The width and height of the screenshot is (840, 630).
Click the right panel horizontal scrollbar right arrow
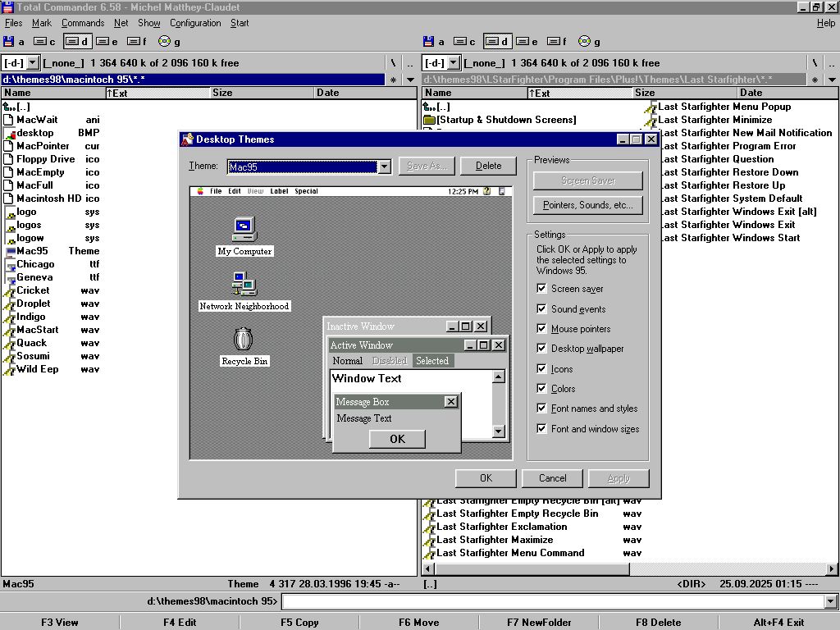point(833,568)
